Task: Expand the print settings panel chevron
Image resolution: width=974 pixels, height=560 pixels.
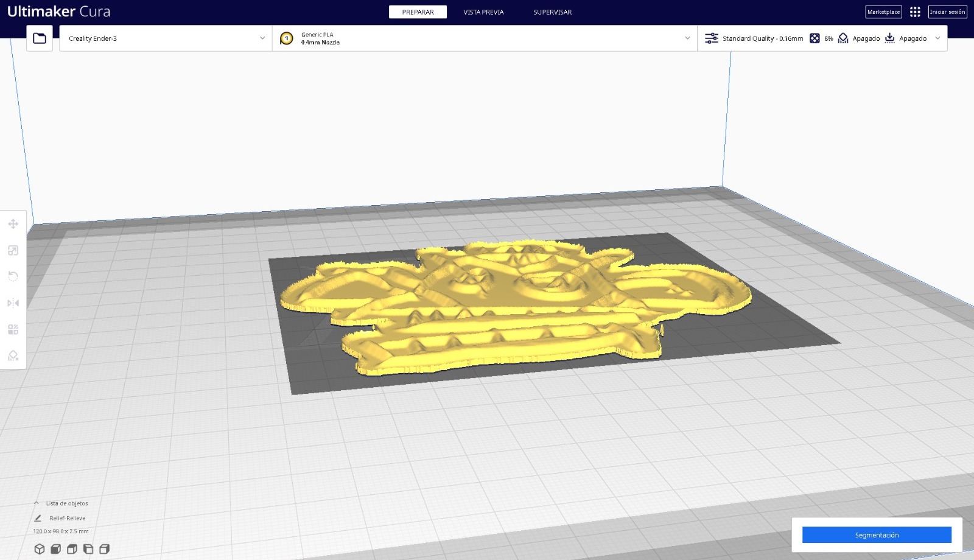Action: point(937,38)
